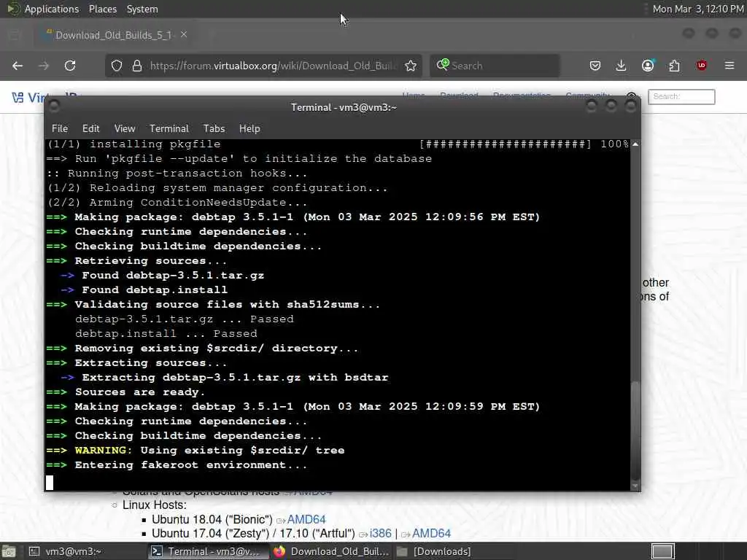This screenshot has height=560, width=747.
Task: Open Firefox extensions puzzle icon
Action: click(675, 66)
